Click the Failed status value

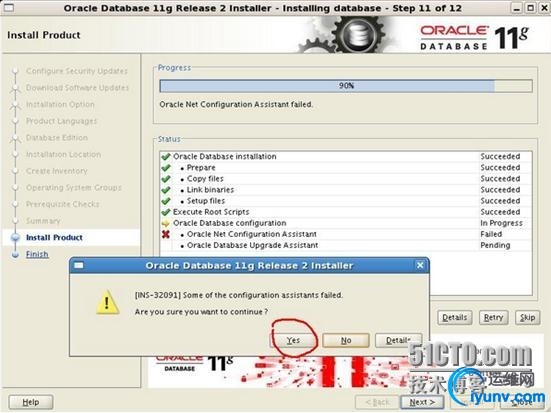pyautogui.click(x=491, y=234)
